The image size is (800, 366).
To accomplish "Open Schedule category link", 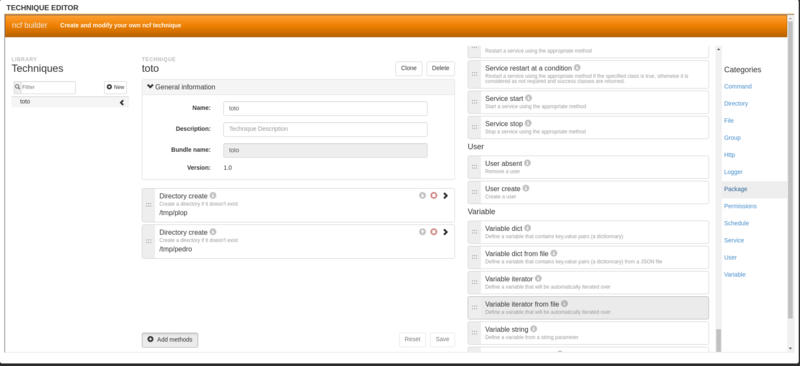I will point(736,223).
